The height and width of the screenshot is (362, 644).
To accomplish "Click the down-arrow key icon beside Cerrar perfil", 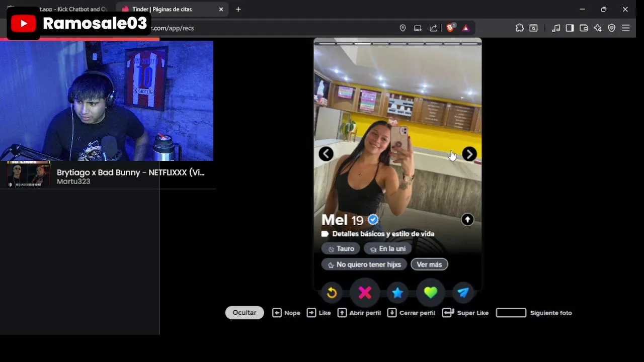I will tap(392, 313).
